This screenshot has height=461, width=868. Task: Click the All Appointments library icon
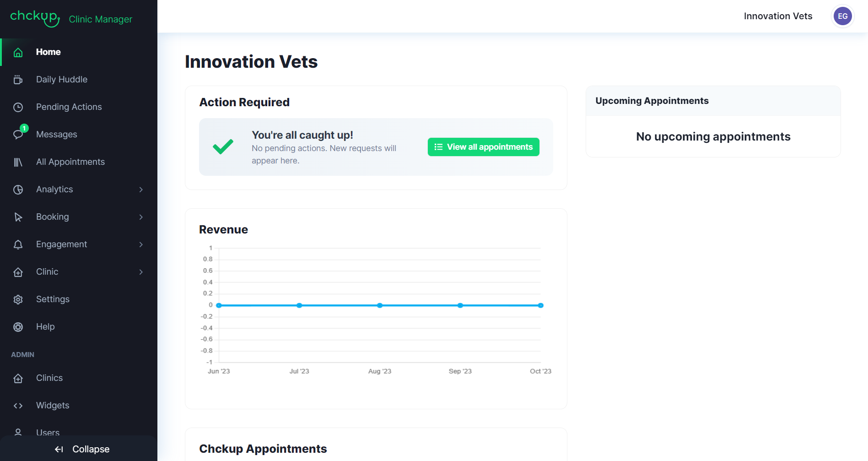(18, 162)
